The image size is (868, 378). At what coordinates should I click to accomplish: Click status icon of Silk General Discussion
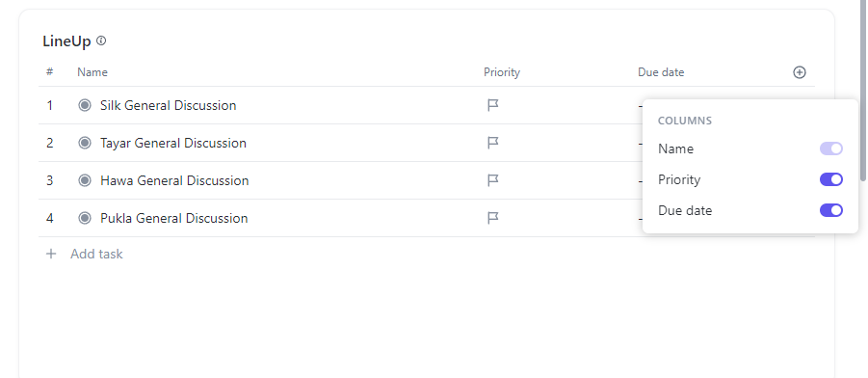85,105
